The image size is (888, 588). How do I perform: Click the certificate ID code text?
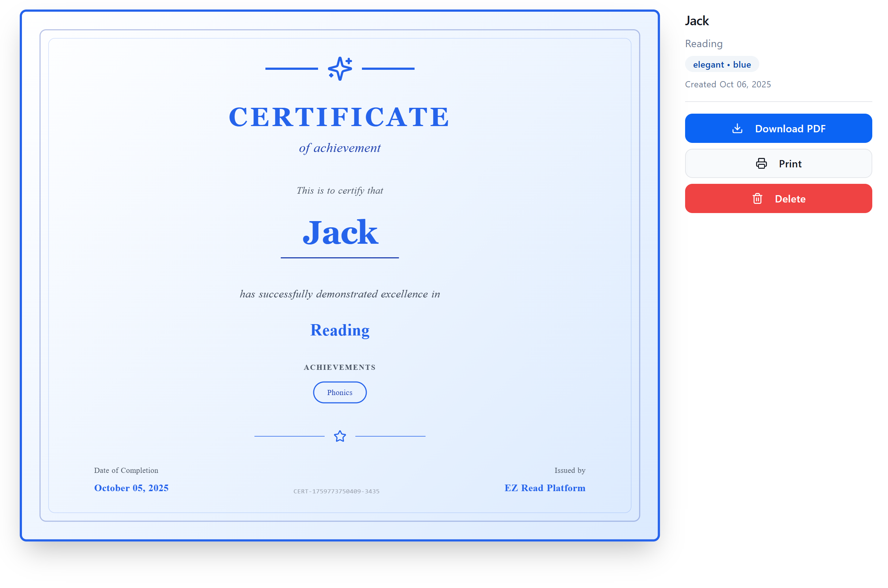pyautogui.click(x=336, y=491)
